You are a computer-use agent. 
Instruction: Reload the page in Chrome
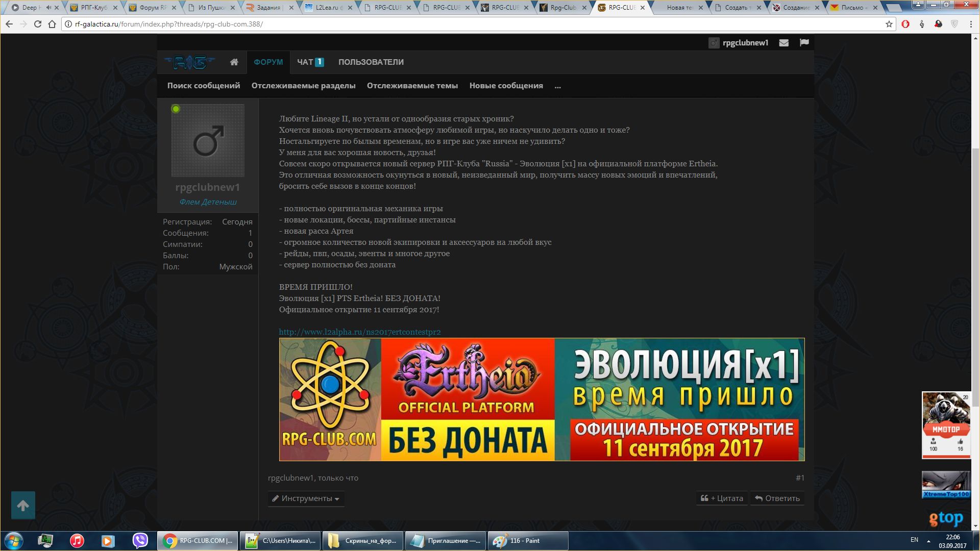point(37,24)
